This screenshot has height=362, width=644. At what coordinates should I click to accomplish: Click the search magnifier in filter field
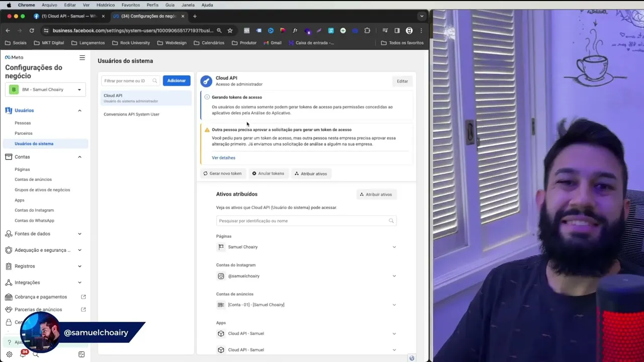click(155, 80)
